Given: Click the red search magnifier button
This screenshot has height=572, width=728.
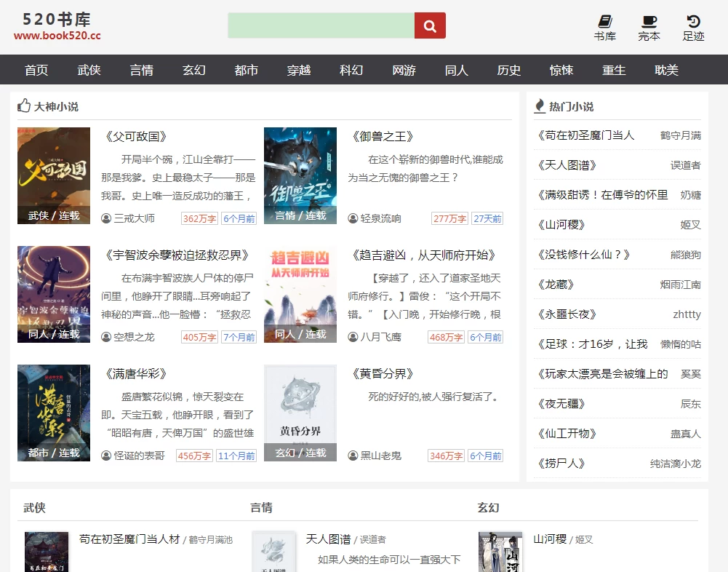Looking at the screenshot, I should [x=430, y=25].
